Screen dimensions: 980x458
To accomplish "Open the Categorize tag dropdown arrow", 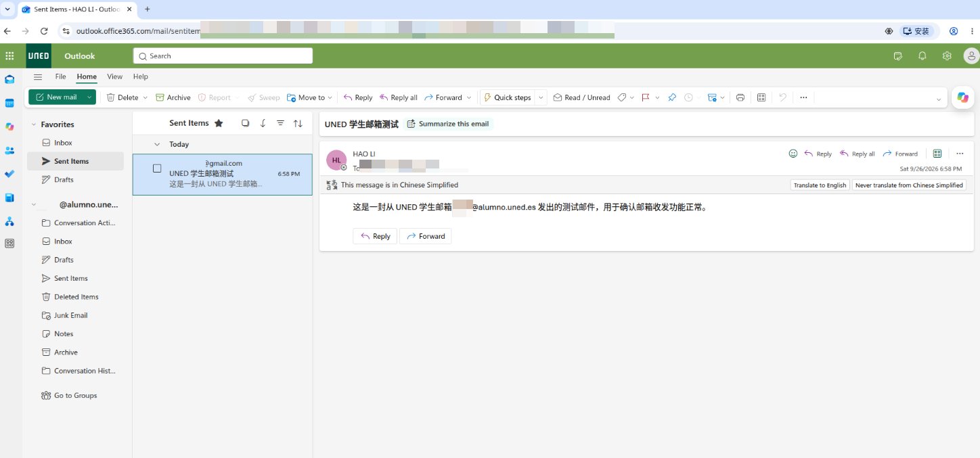I will pos(631,97).
